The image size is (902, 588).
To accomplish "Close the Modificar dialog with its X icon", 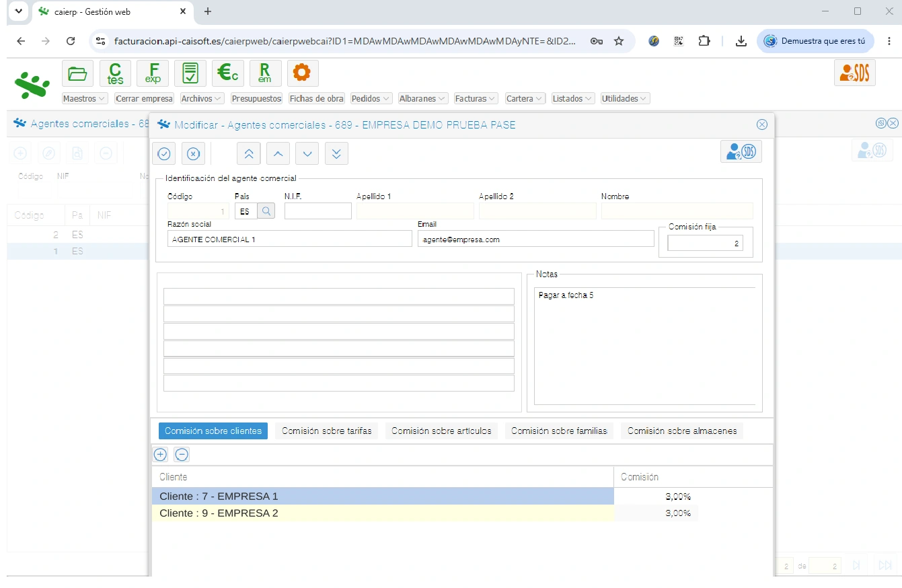I will point(762,124).
